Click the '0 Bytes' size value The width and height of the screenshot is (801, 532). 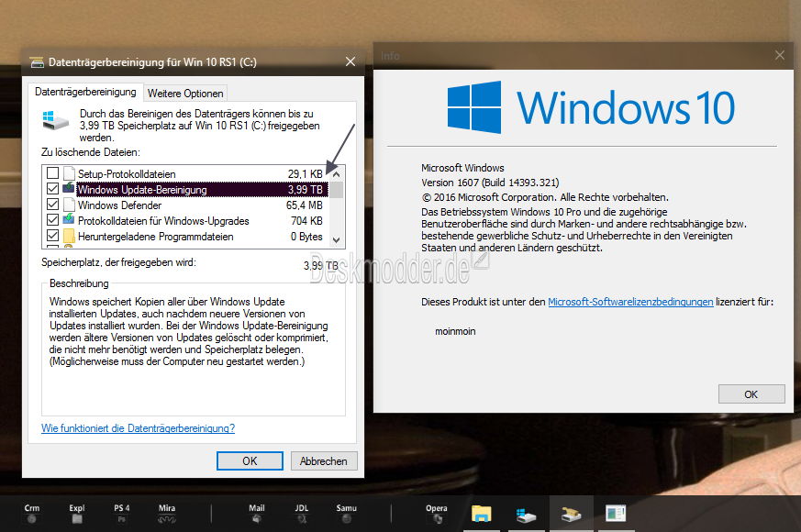pos(306,237)
